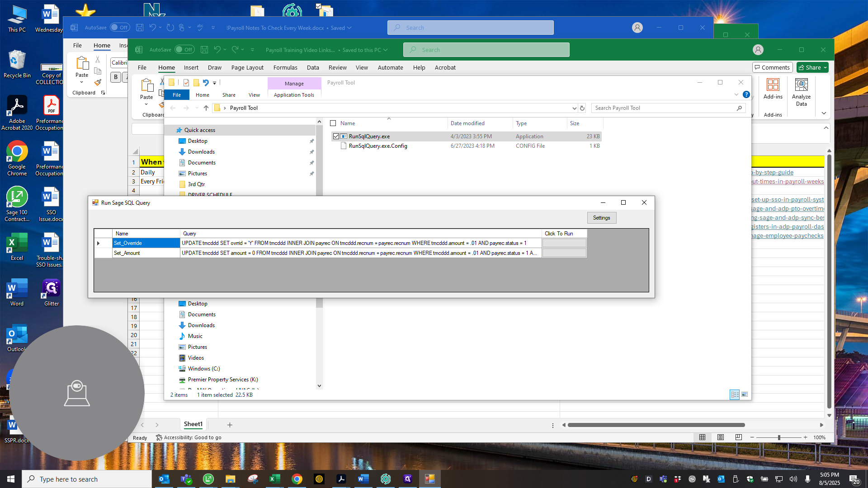
Task: Toggle AutoSave switch in the Word window
Action: [x=120, y=28]
